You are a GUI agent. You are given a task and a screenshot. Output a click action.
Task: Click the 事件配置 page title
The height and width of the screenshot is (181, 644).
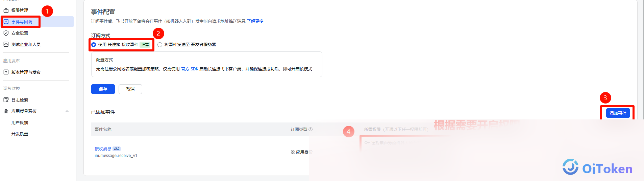(x=103, y=12)
